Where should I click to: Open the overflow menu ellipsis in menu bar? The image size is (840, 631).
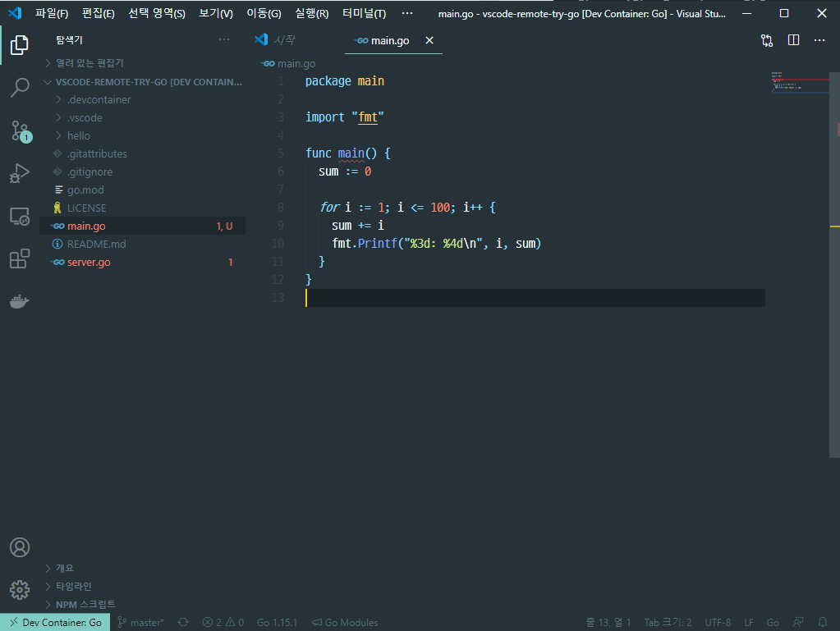point(407,13)
